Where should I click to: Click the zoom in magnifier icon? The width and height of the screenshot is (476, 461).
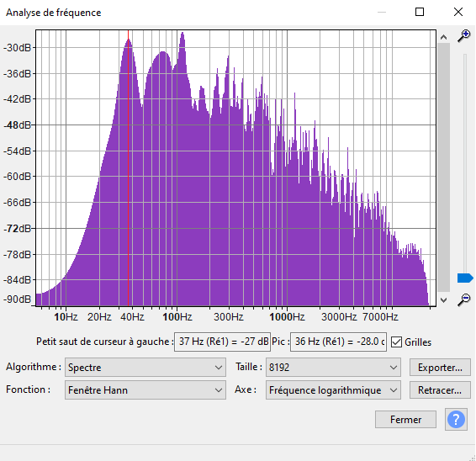(464, 36)
